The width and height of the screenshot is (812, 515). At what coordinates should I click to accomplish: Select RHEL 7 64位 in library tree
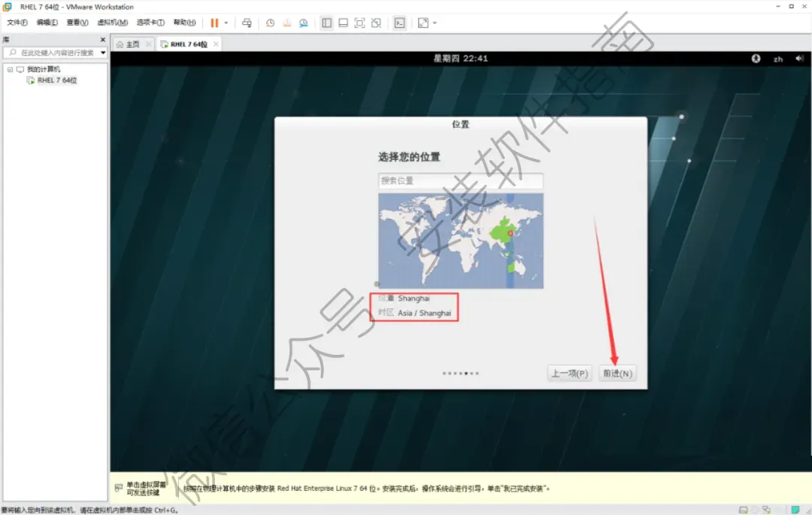(x=57, y=80)
